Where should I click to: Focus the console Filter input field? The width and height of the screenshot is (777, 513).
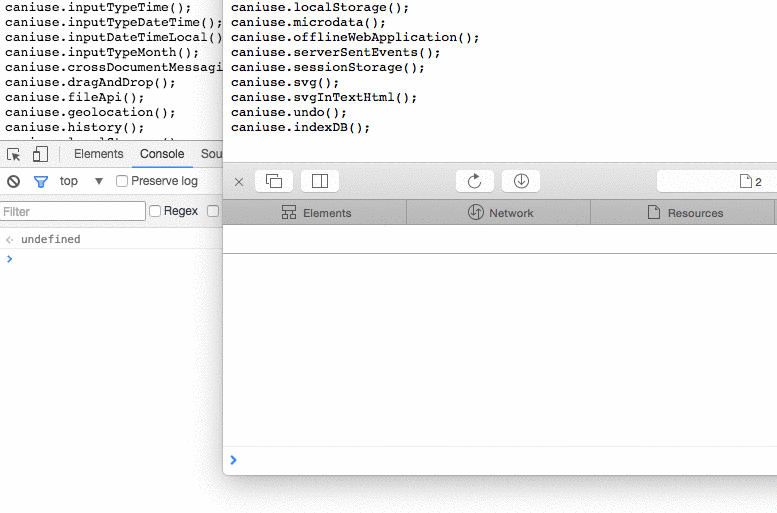[x=73, y=212]
